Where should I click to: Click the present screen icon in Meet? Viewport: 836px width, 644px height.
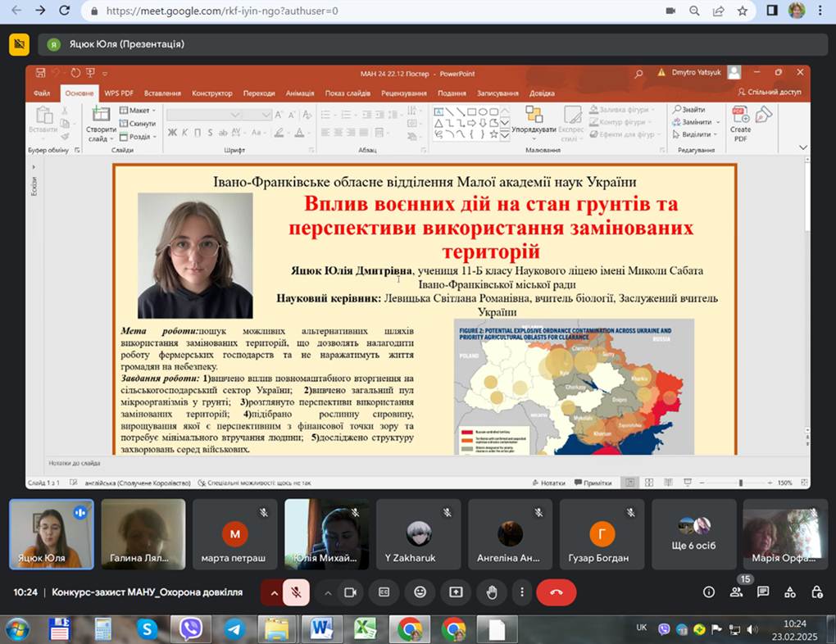tap(457, 592)
